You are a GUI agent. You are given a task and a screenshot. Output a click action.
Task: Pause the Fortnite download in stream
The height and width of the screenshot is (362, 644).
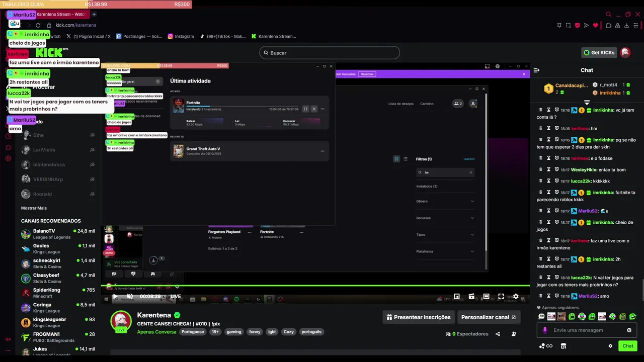(x=305, y=109)
